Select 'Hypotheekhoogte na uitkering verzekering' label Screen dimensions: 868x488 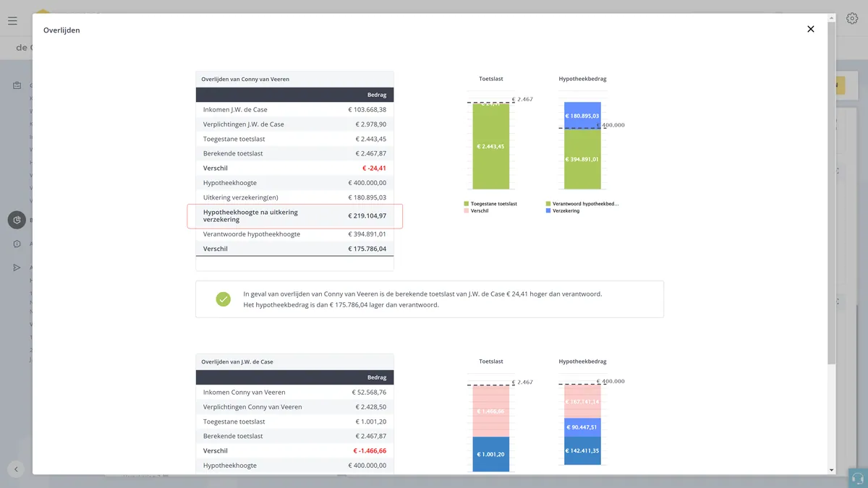[250, 216]
